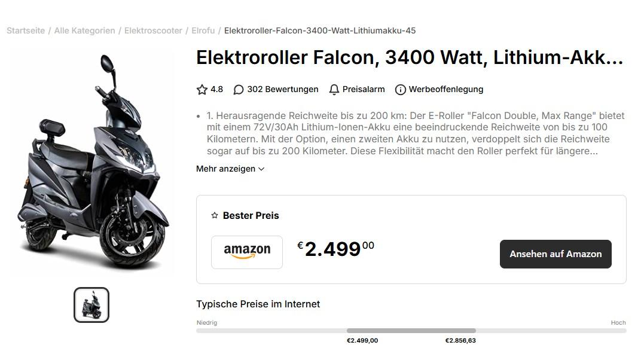Navigate to Elektroscooter category breadcrumb
This screenshot has width=644, height=351.
(153, 30)
